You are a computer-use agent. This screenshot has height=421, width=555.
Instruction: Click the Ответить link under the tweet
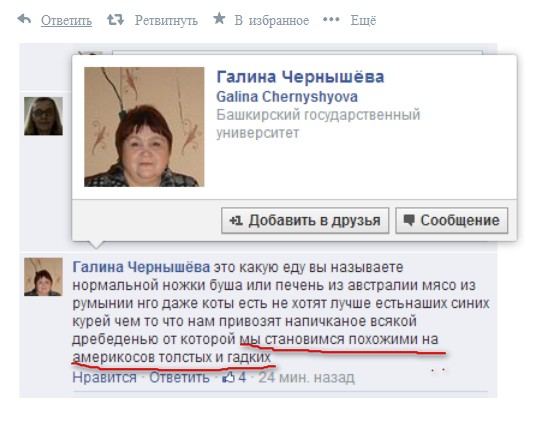coord(66,21)
